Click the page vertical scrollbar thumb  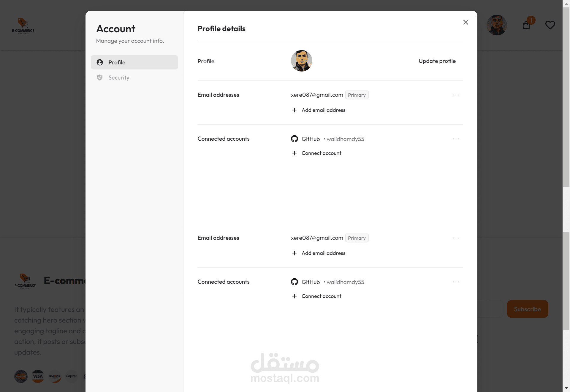tap(566, 98)
